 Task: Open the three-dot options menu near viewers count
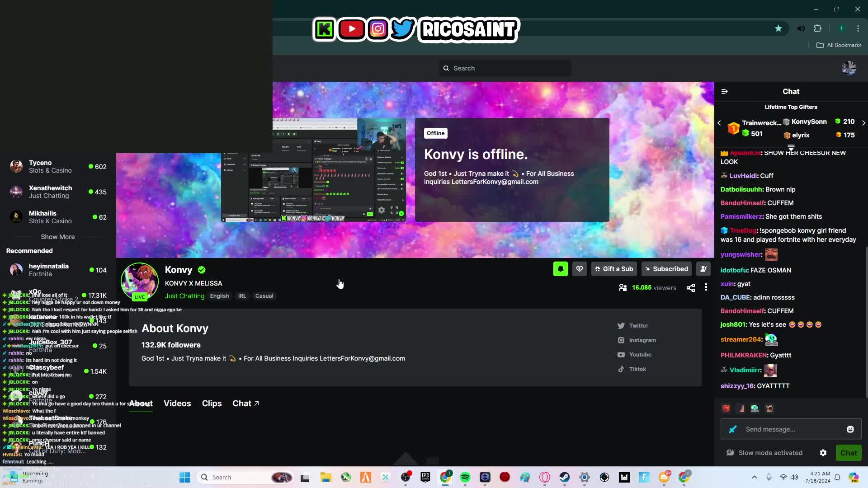[706, 287]
